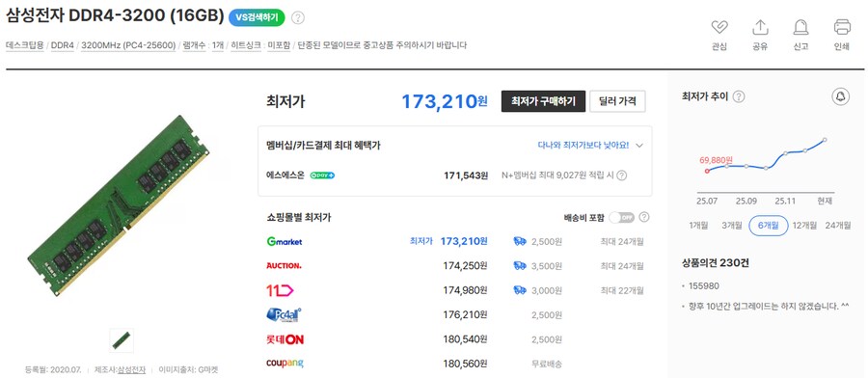The image size is (868, 378).
Task: Click 에스에스온 seller name
Action: point(285,175)
